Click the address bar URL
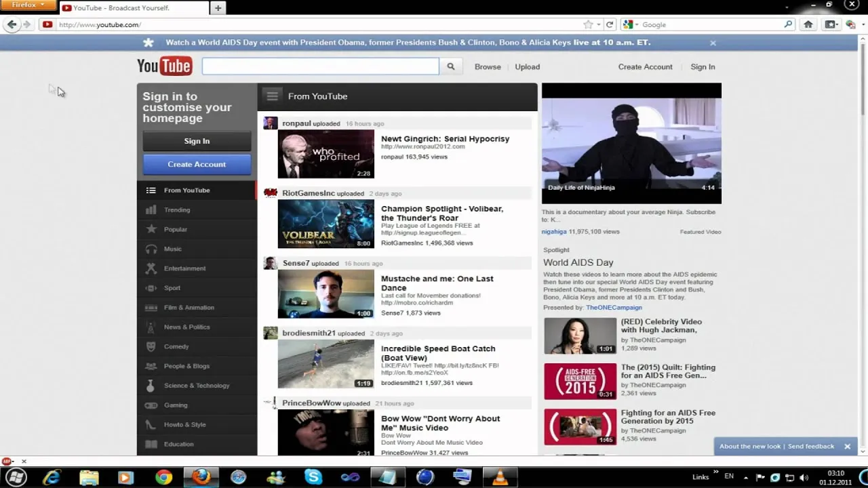The width and height of the screenshot is (868, 488). pos(100,25)
